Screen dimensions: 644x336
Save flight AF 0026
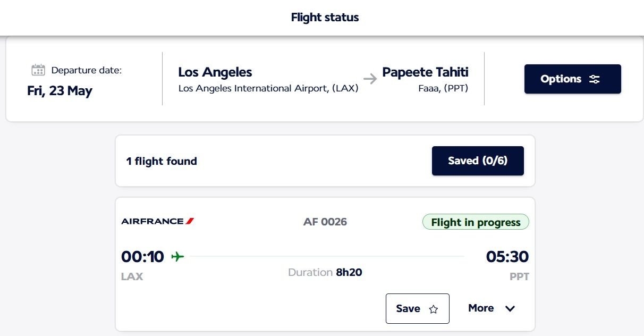[417, 308]
